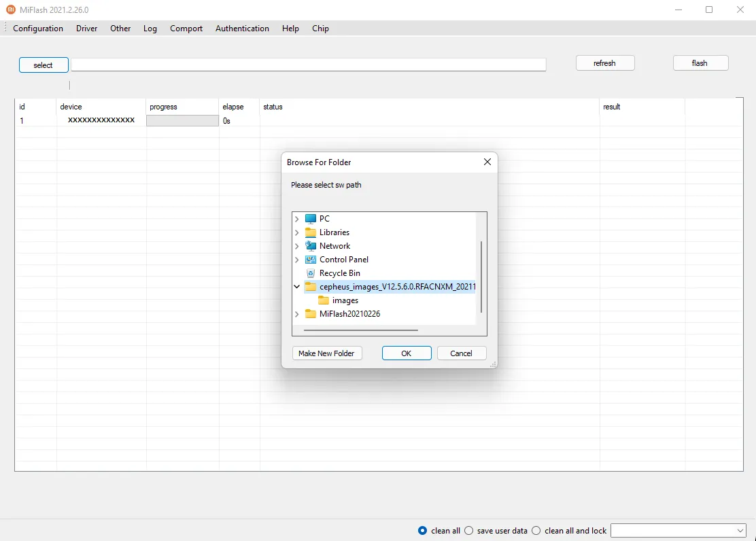The height and width of the screenshot is (541, 756).
Task: Open the Authentication menu
Action: 242,29
